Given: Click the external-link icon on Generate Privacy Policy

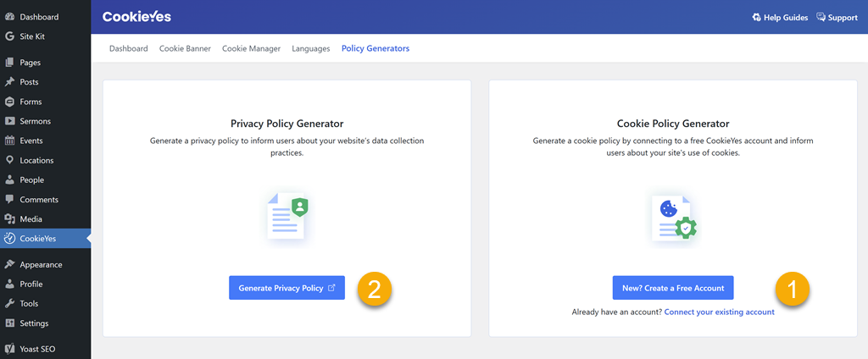Looking at the screenshot, I should [331, 288].
